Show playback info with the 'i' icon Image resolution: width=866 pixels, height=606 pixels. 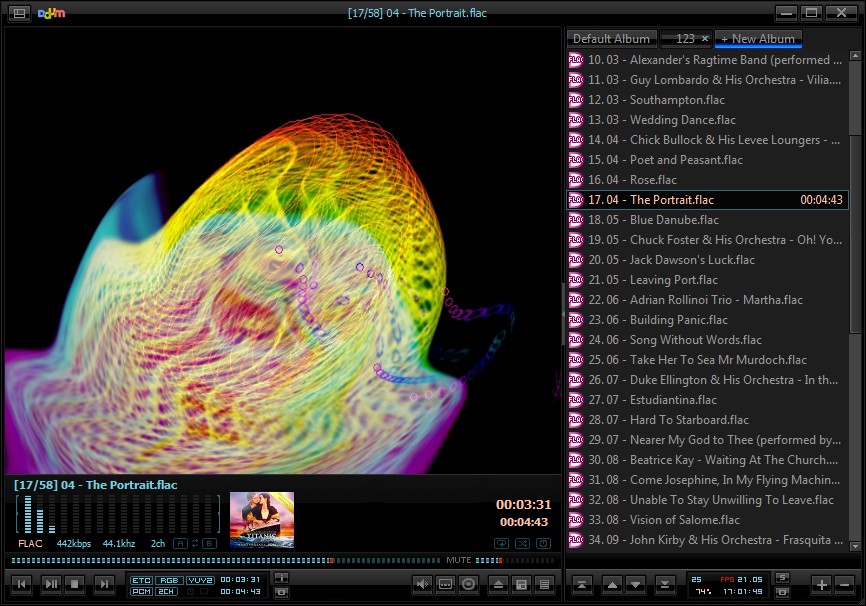(x=281, y=578)
